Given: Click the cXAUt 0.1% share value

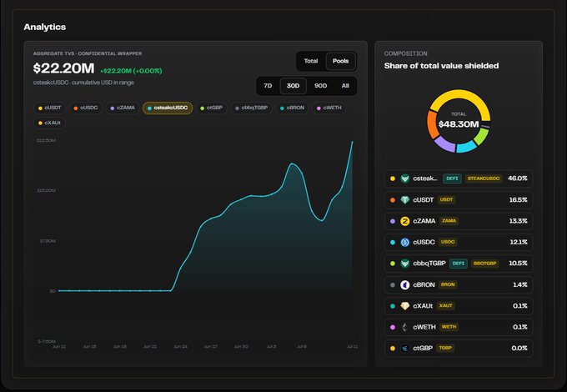Looking at the screenshot, I should [x=520, y=306].
